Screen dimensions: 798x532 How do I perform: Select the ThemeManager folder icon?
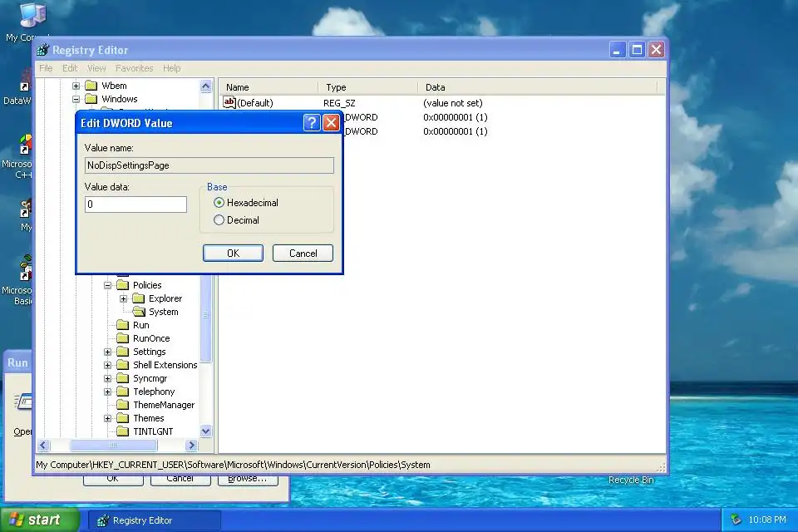[123, 405]
